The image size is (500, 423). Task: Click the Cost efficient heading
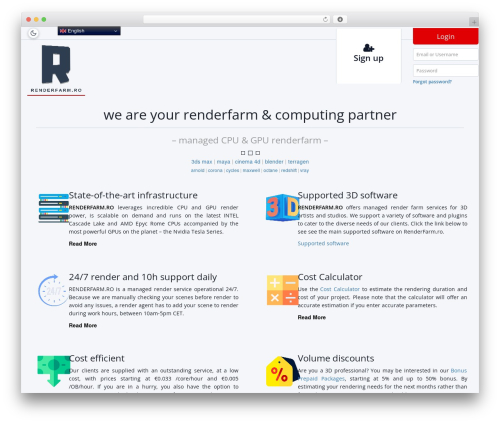point(96,358)
